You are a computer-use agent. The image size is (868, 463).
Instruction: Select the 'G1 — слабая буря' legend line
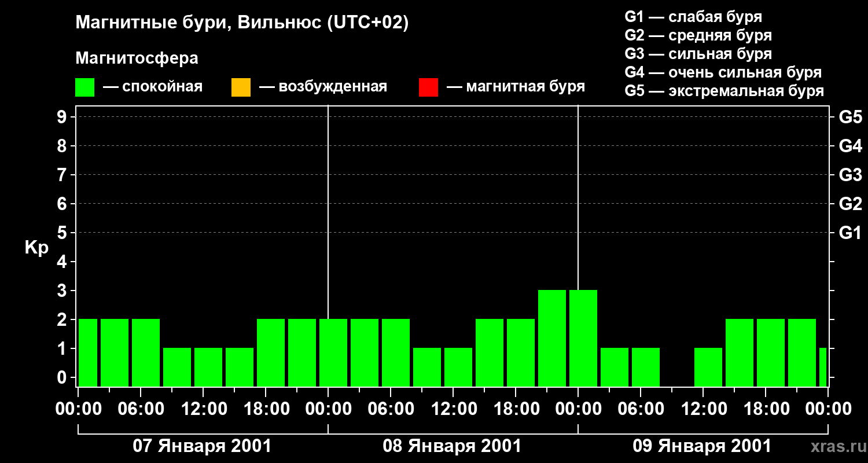[x=693, y=17]
